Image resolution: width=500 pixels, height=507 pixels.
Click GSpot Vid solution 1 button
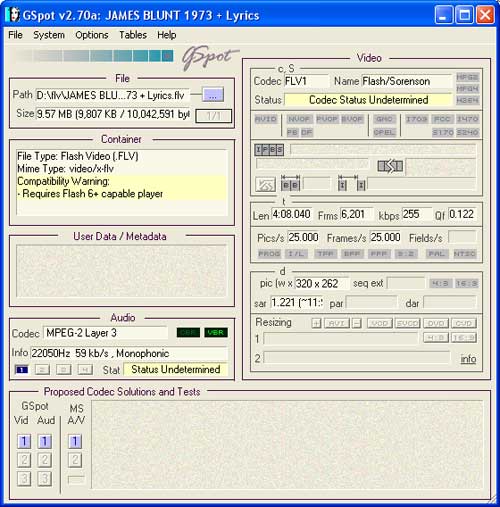(x=24, y=441)
